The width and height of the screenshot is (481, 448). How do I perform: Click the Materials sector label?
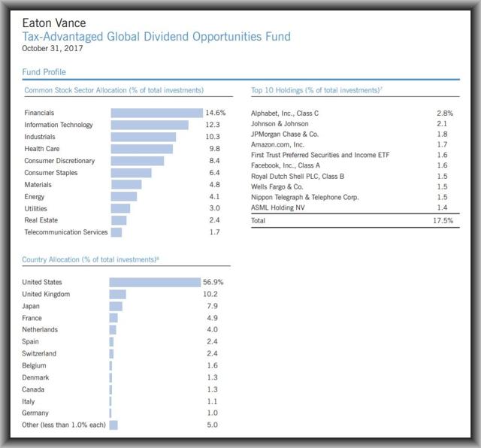(38, 185)
